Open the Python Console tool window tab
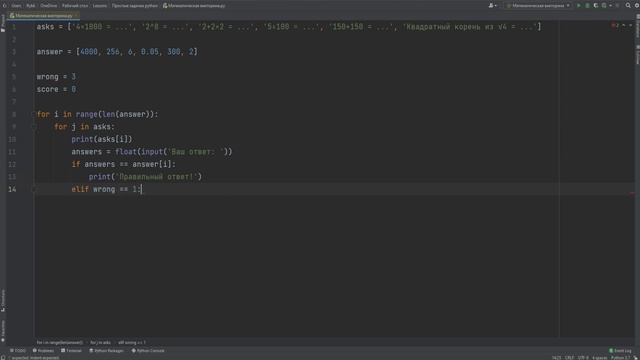The height and width of the screenshot is (360, 640). (x=148, y=351)
